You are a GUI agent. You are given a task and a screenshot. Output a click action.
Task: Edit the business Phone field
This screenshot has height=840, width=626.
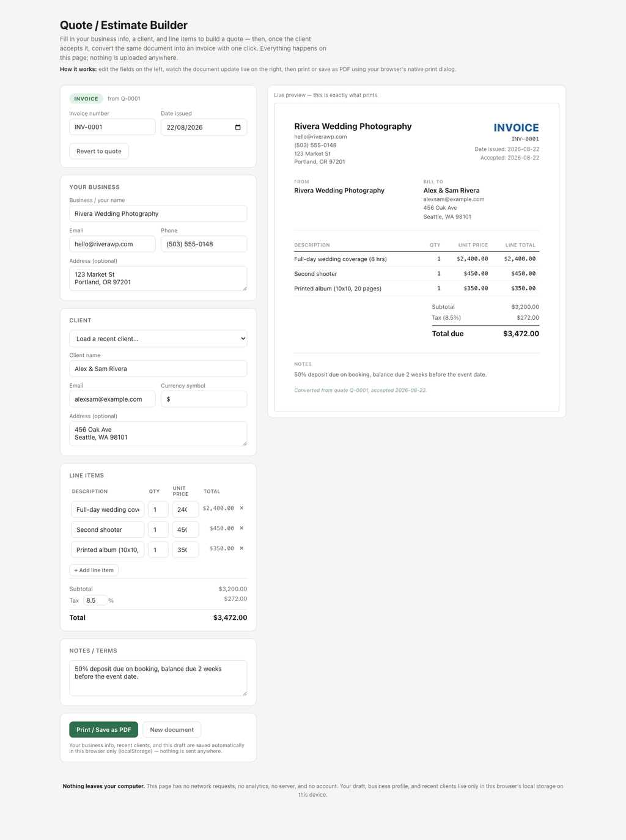tap(204, 244)
